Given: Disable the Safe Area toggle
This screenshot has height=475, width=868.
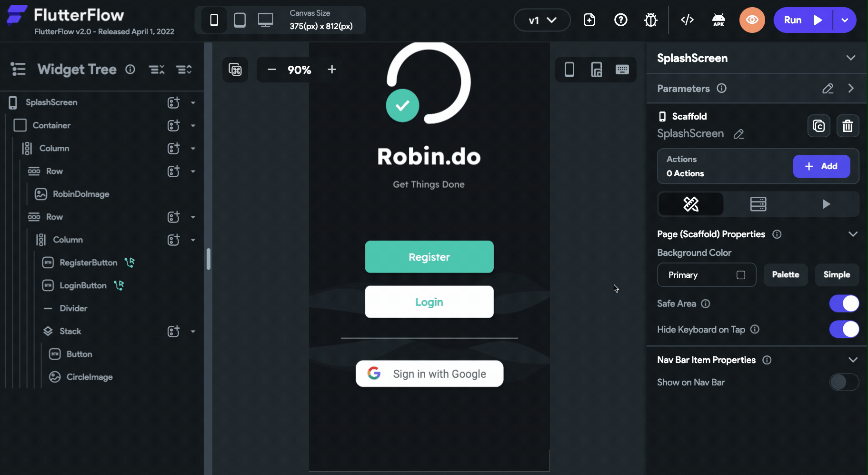Looking at the screenshot, I should [843, 303].
